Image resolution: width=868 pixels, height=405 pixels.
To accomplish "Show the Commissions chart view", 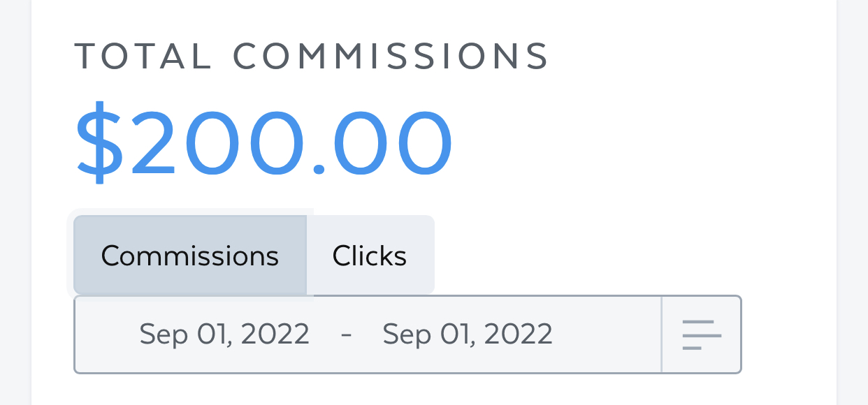I will (189, 256).
